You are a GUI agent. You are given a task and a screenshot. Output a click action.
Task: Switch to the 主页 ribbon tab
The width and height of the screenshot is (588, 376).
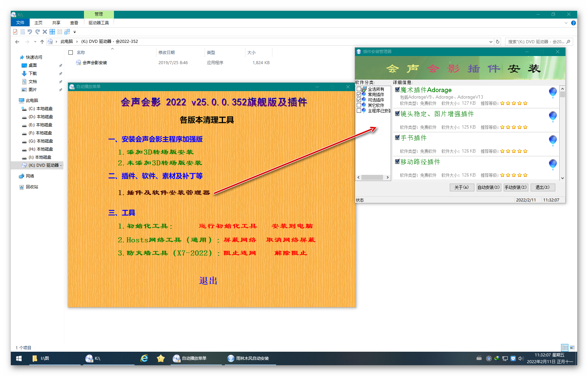click(x=38, y=23)
